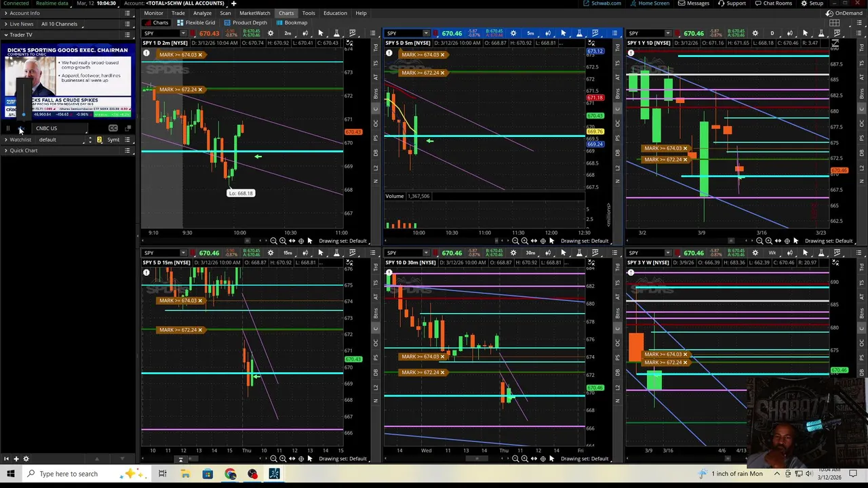
Task: Open the Trade tab
Action: point(178,13)
